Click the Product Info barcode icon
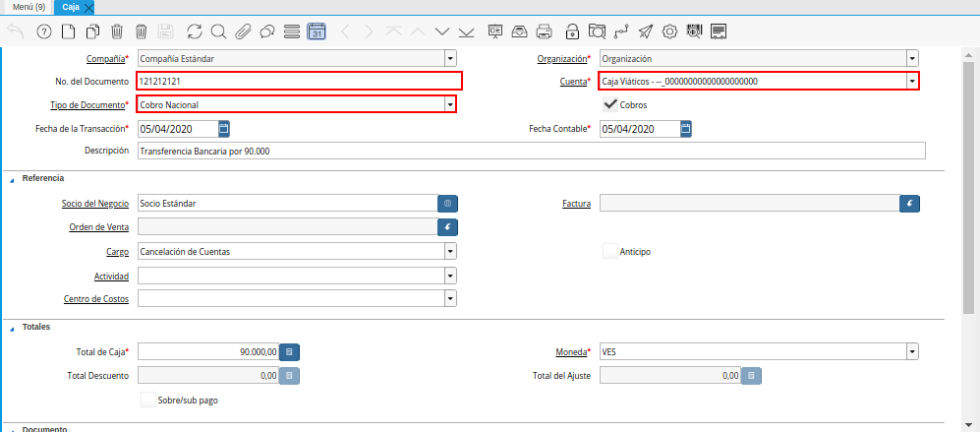This screenshot has width=980, height=432. pos(694,31)
